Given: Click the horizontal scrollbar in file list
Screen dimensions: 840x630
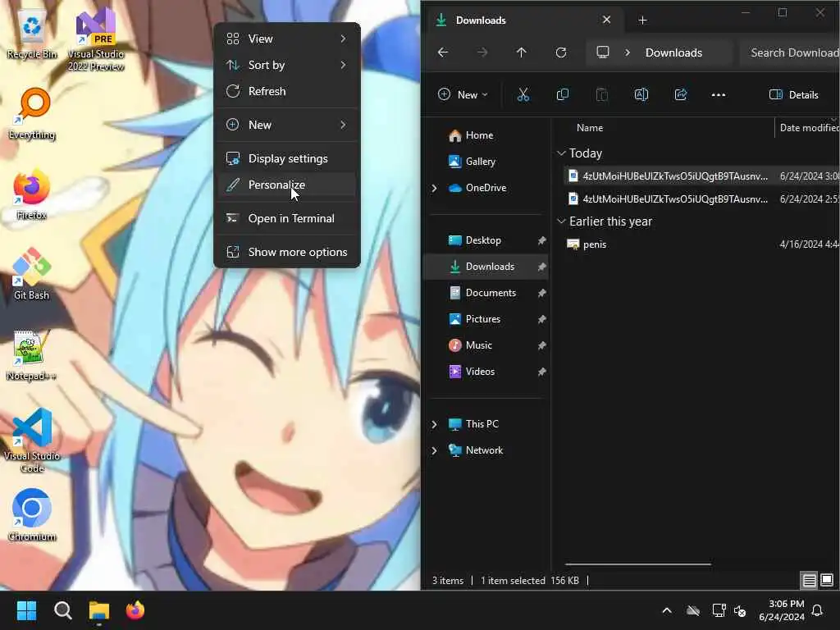Looking at the screenshot, I should click(638, 564).
